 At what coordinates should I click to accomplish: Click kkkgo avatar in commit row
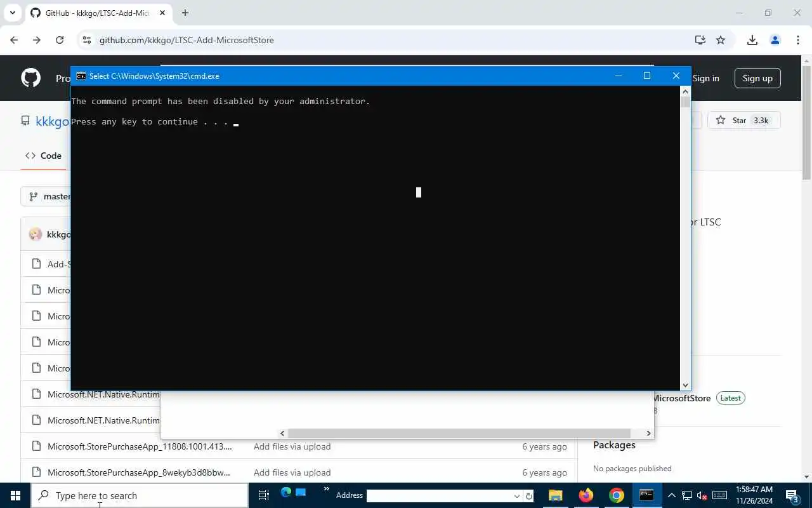click(36, 234)
